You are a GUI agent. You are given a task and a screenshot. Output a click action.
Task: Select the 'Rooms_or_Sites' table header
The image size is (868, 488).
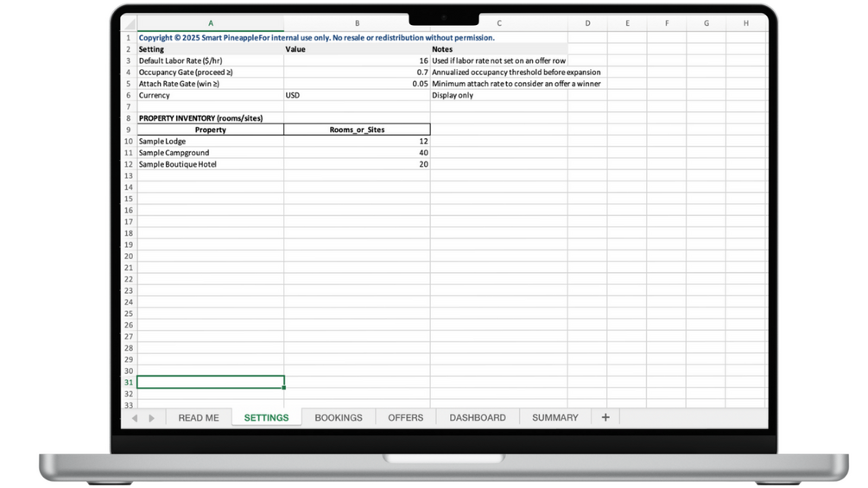tap(357, 130)
